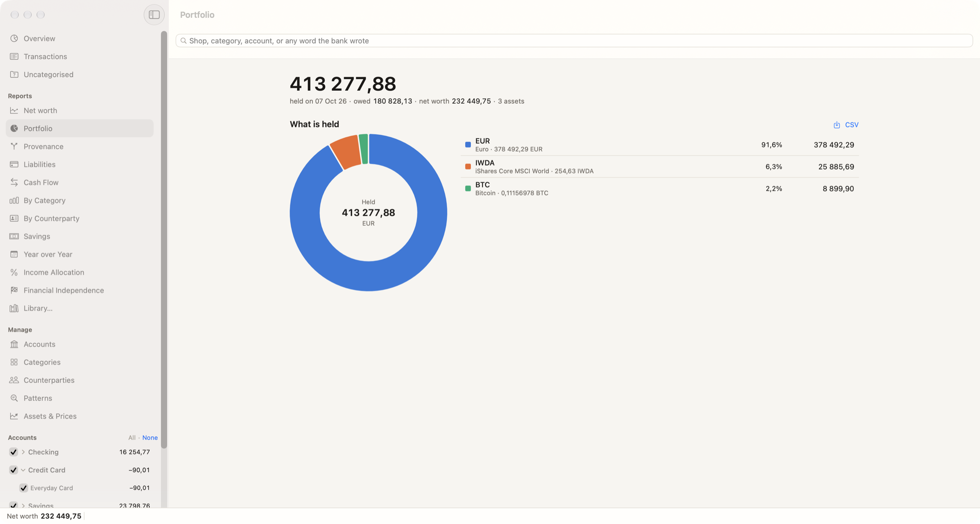This screenshot has width=980, height=524.
Task: Click the Transactions list icon
Action: click(x=14, y=57)
